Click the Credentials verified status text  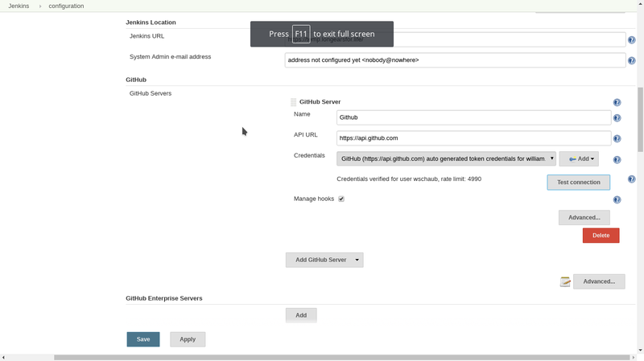409,178
